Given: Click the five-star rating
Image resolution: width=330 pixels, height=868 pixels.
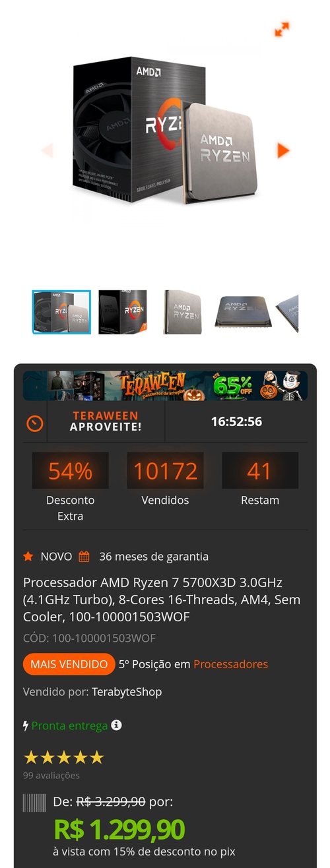Looking at the screenshot, I should (x=64, y=757).
